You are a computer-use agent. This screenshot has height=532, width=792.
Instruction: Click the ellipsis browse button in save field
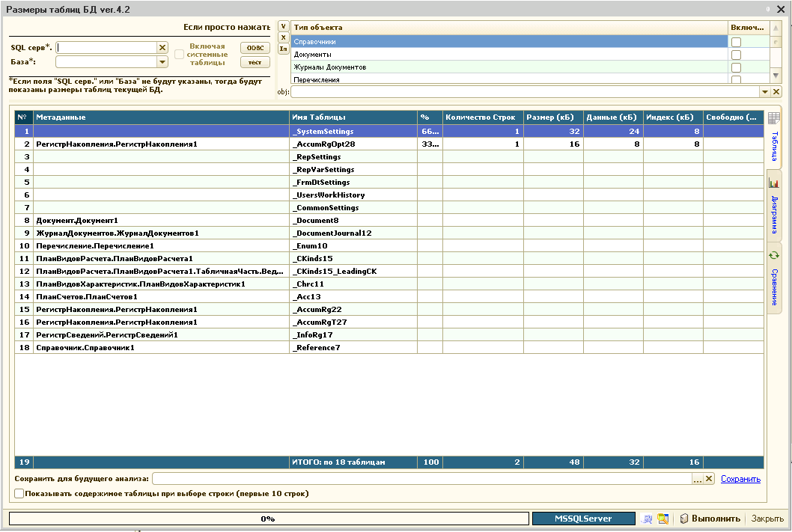pos(698,479)
